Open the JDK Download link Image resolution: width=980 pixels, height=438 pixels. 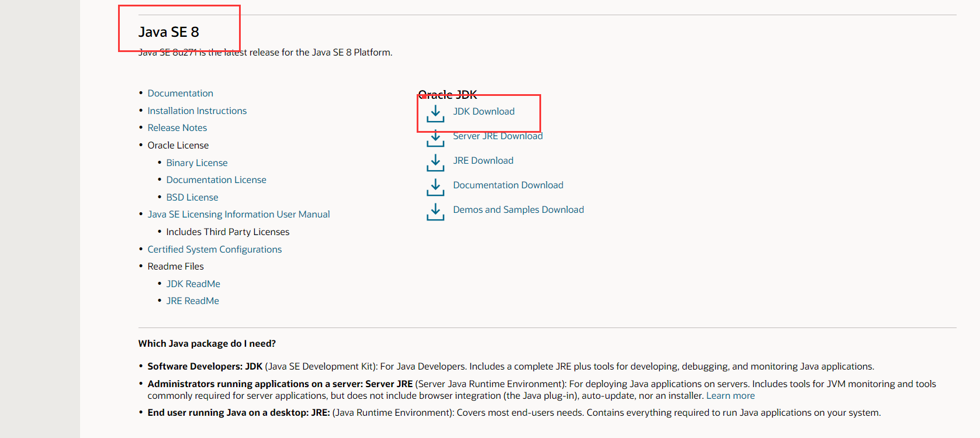click(x=484, y=111)
